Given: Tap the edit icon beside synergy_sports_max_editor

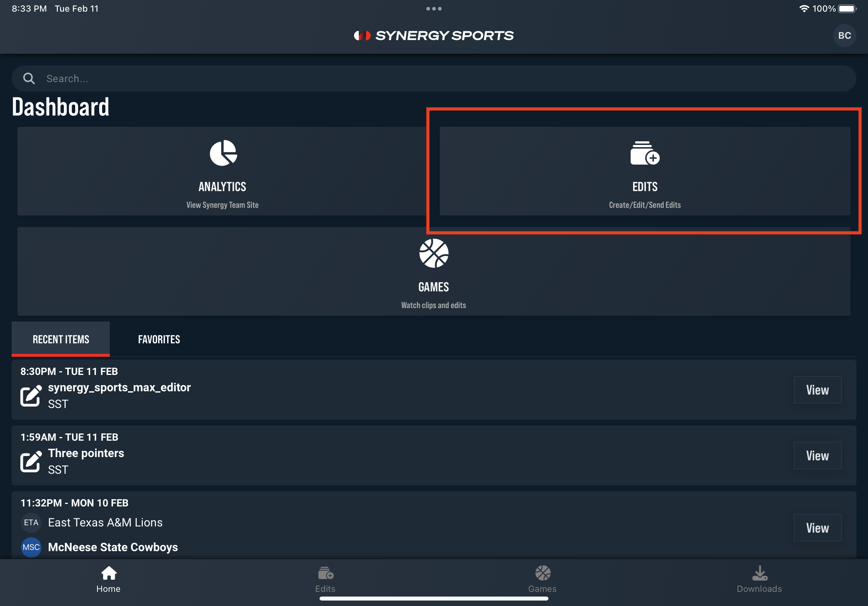Looking at the screenshot, I should tap(31, 396).
